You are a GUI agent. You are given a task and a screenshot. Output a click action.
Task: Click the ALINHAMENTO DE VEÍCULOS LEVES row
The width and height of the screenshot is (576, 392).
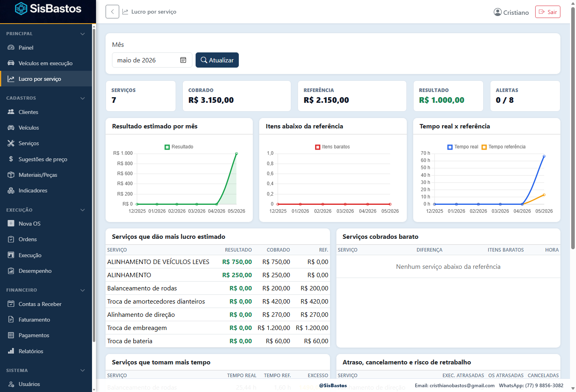(218, 262)
